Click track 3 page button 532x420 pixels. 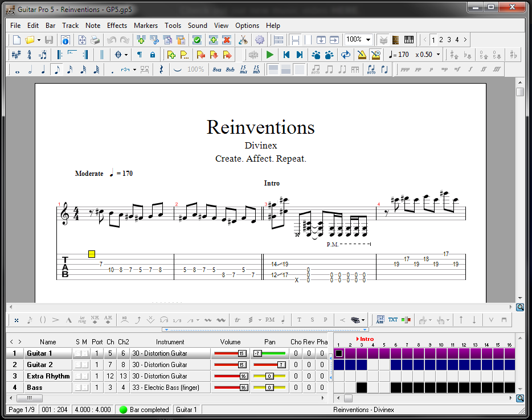click(449, 40)
